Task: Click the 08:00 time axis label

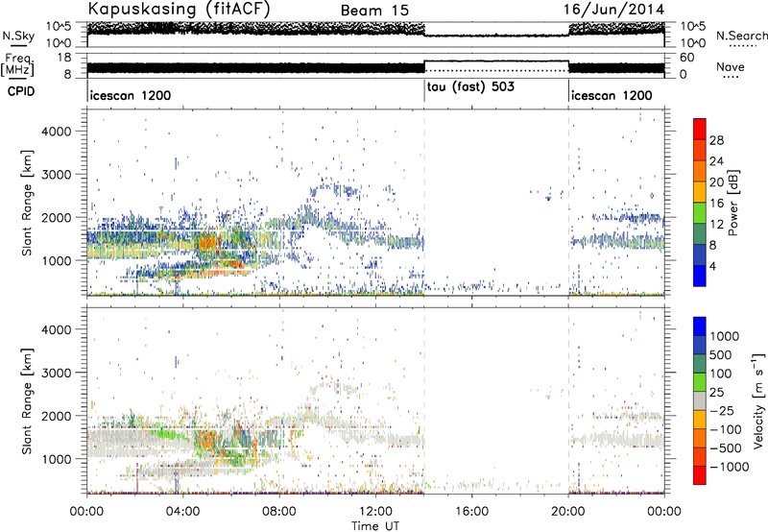Action: click(x=279, y=512)
